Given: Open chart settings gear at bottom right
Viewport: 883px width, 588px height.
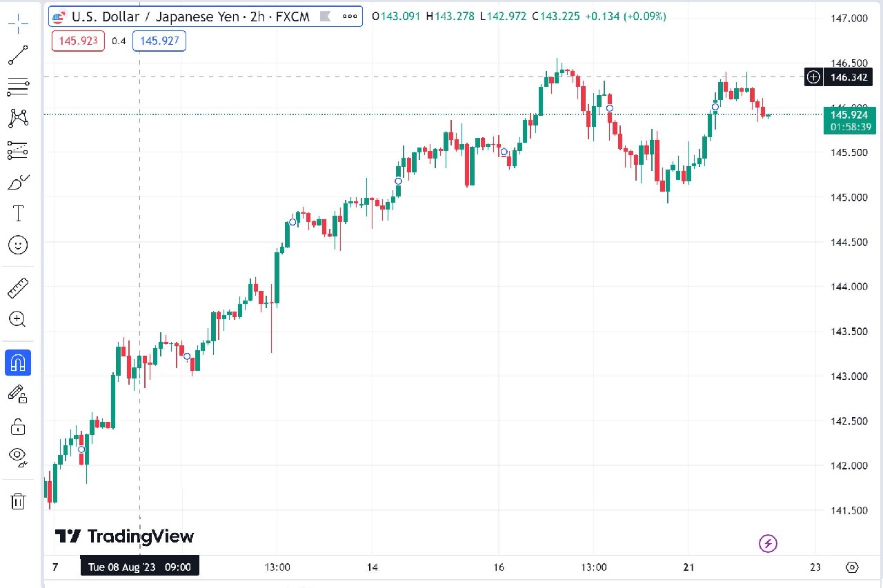Looking at the screenshot, I should 852,567.
